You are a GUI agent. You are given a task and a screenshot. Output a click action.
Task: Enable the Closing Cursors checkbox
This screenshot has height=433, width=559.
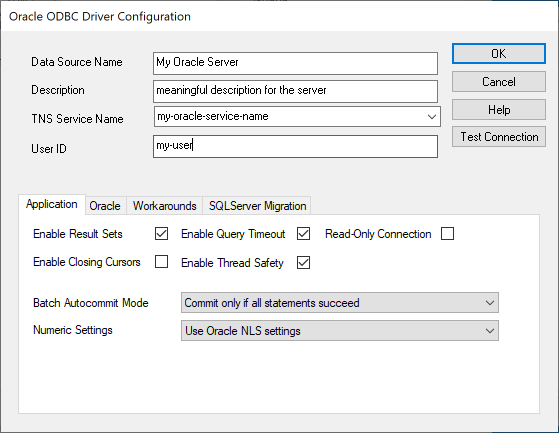(x=161, y=262)
